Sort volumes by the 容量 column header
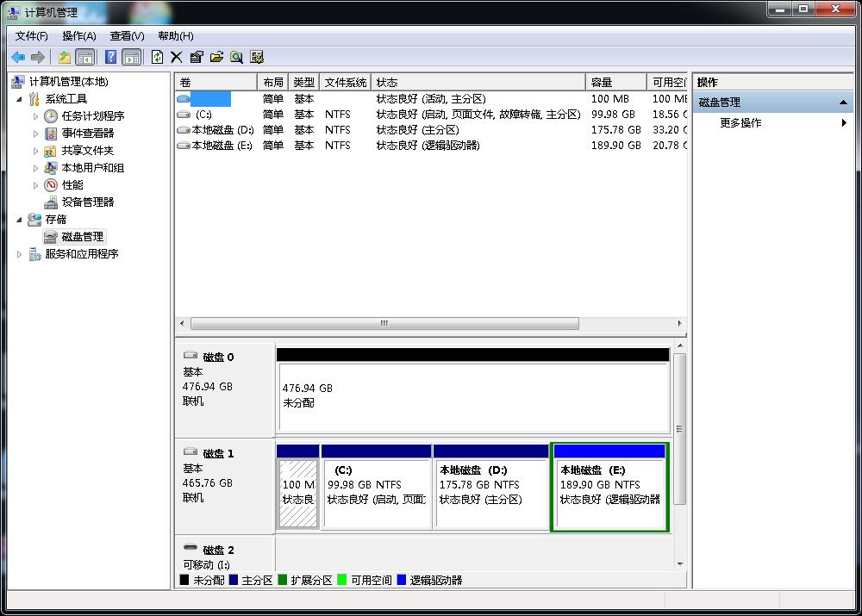862x616 pixels. coord(615,82)
